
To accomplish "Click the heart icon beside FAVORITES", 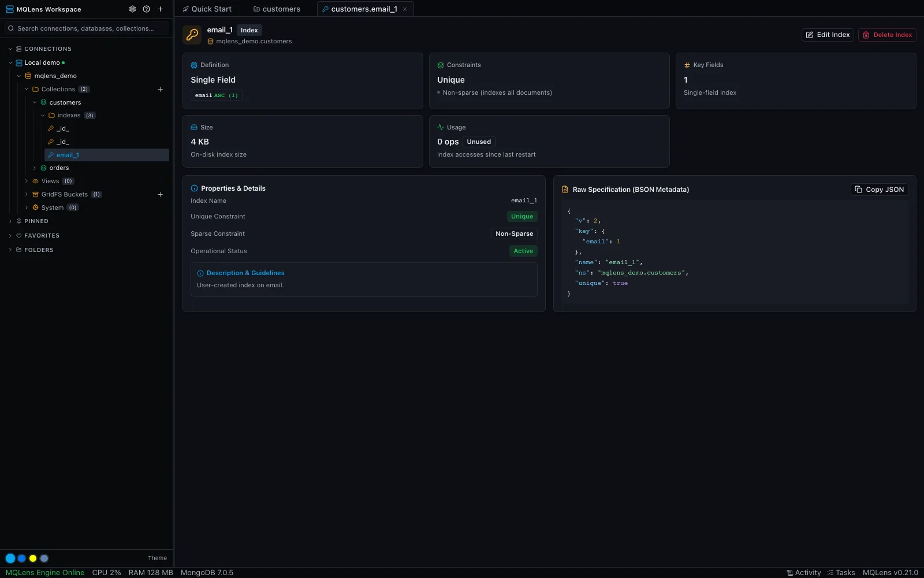I will [19, 236].
